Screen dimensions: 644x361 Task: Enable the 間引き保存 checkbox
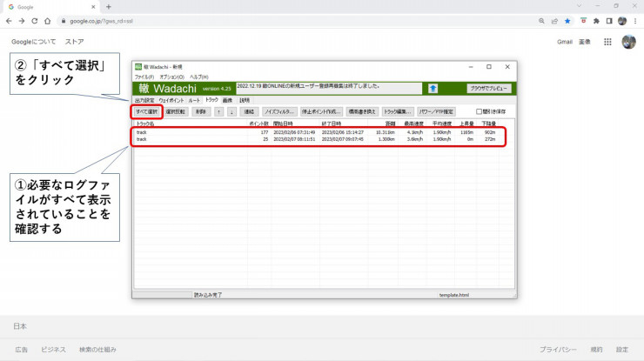(x=479, y=111)
